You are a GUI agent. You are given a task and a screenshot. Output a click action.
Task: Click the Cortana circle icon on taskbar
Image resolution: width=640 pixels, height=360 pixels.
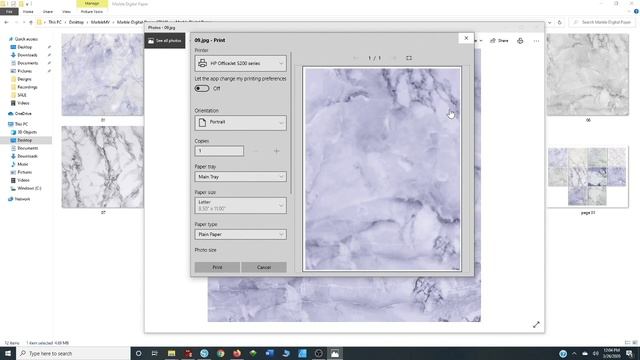point(138,353)
